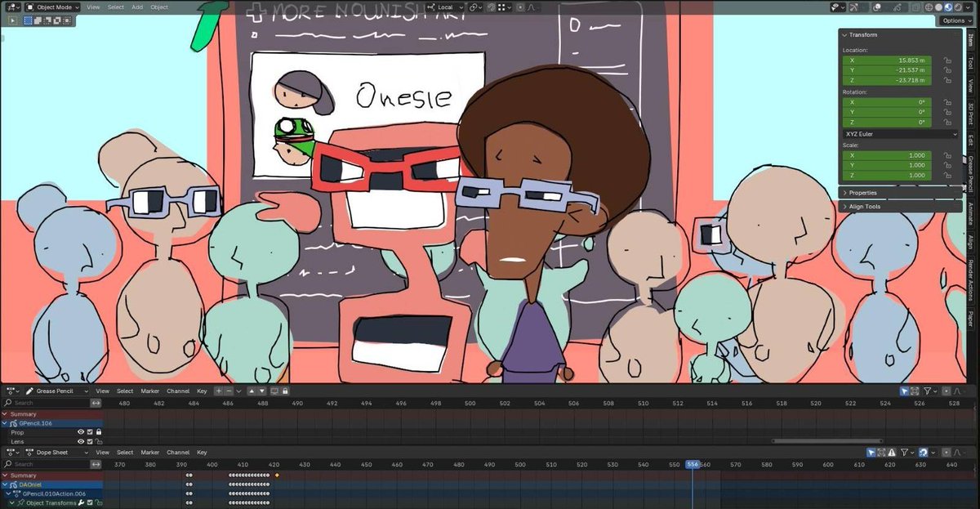
Task: Switch to the Animate sidebar tab
Action: (970, 213)
